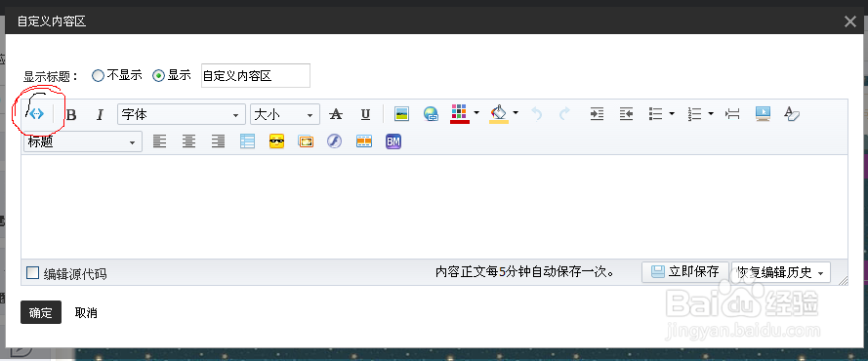868x361 pixels.
Task: Click 立即保存 button
Action: 684,271
